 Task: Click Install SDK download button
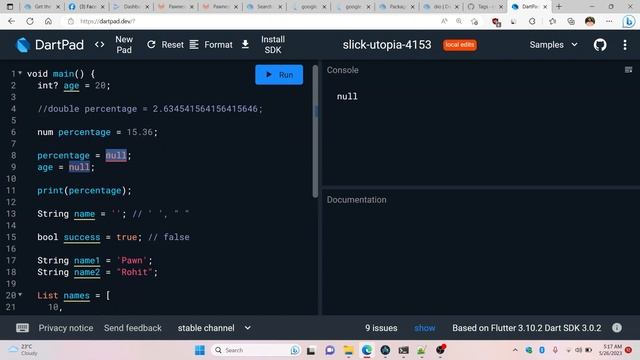[265, 44]
